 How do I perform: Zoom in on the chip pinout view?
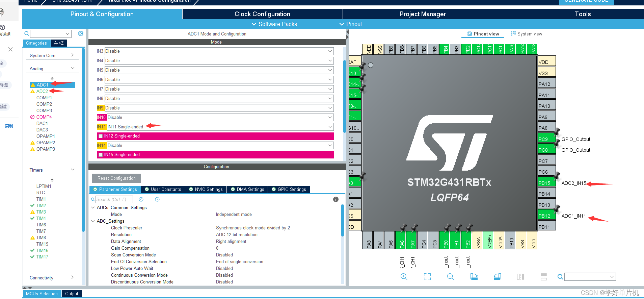click(404, 277)
